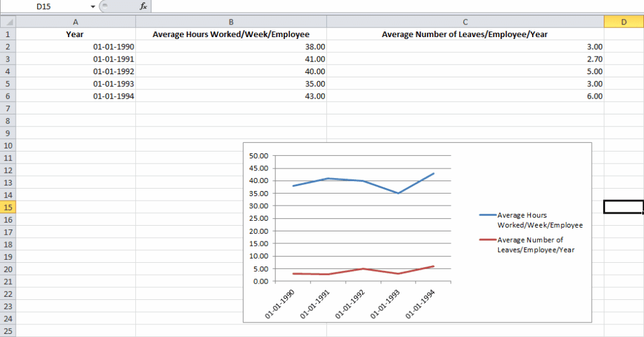Click the 25.00 vertical axis label
The width and height of the screenshot is (644, 337).
[x=258, y=218]
